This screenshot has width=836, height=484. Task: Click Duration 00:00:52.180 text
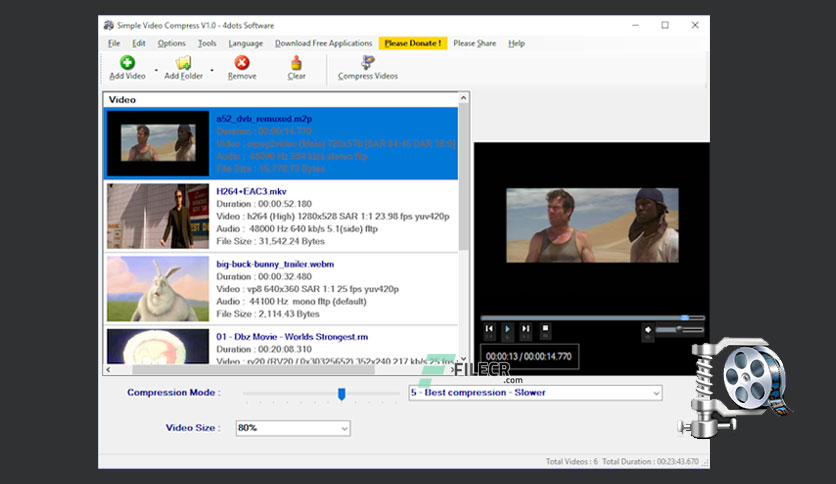click(x=264, y=204)
